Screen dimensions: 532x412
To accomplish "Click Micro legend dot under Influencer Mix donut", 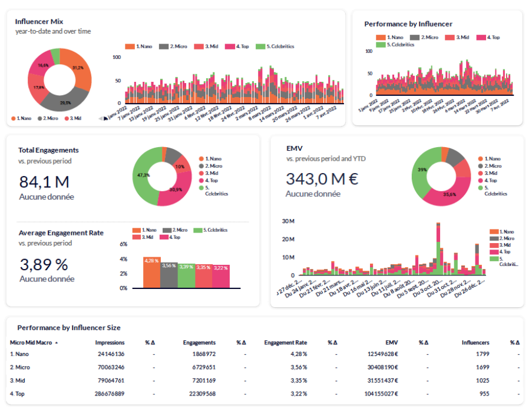I will (39, 118).
